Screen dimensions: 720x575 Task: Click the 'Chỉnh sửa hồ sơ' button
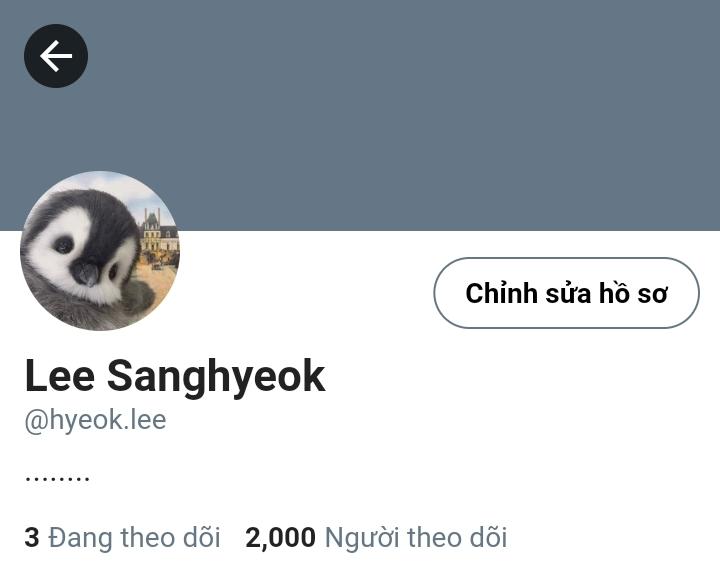click(566, 293)
